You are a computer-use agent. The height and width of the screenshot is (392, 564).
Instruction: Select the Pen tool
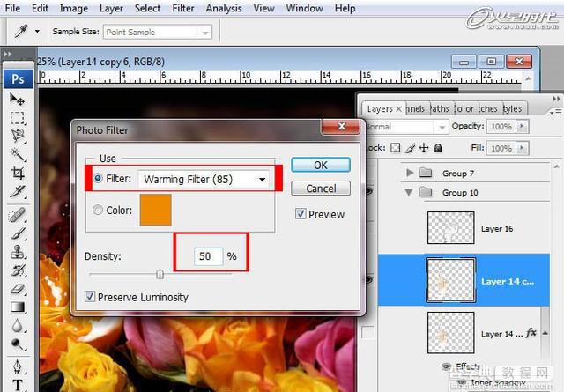coord(17,366)
